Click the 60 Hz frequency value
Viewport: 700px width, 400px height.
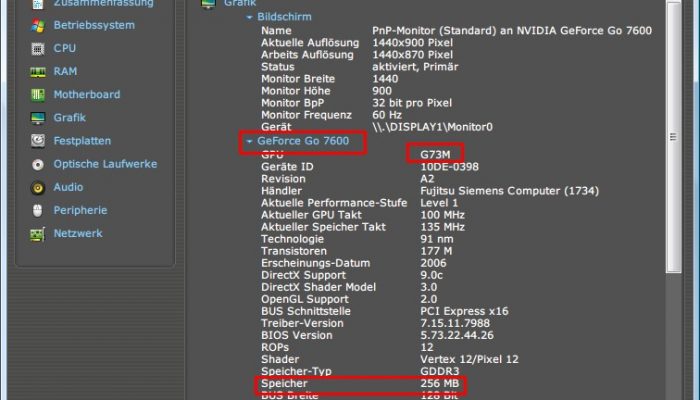coord(387,115)
